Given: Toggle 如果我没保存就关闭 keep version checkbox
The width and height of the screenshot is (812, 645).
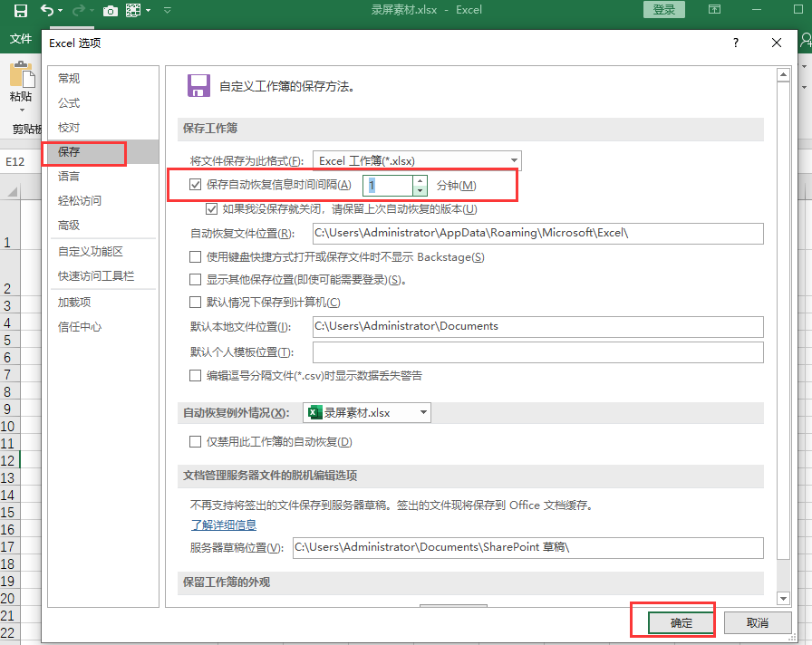Looking at the screenshot, I should coord(211,209).
